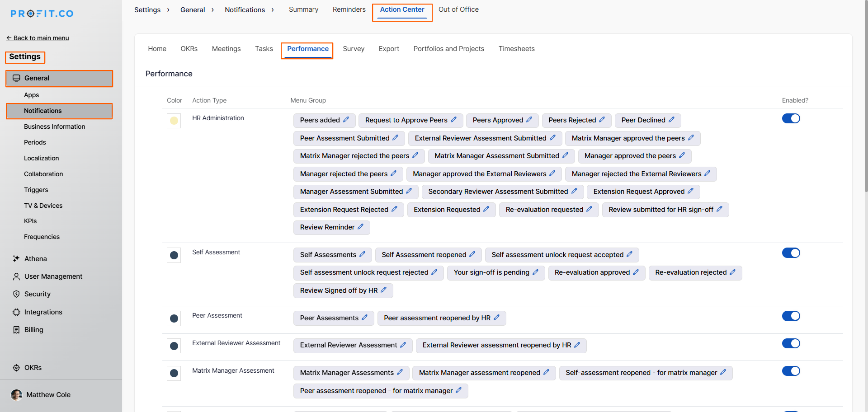Click pencil icon beside Peer Declined

(x=671, y=120)
